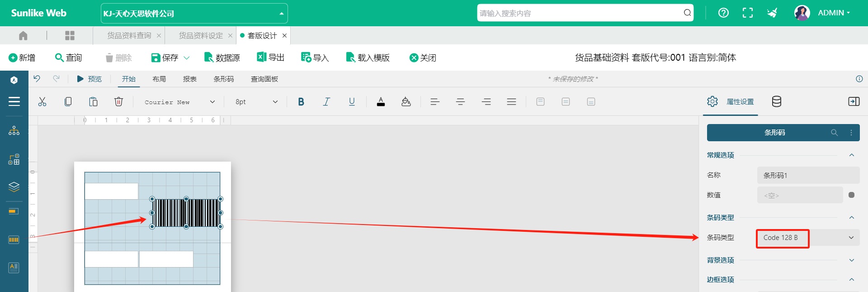868x292 pixels.
Task: Align text left
Action: [x=435, y=102]
